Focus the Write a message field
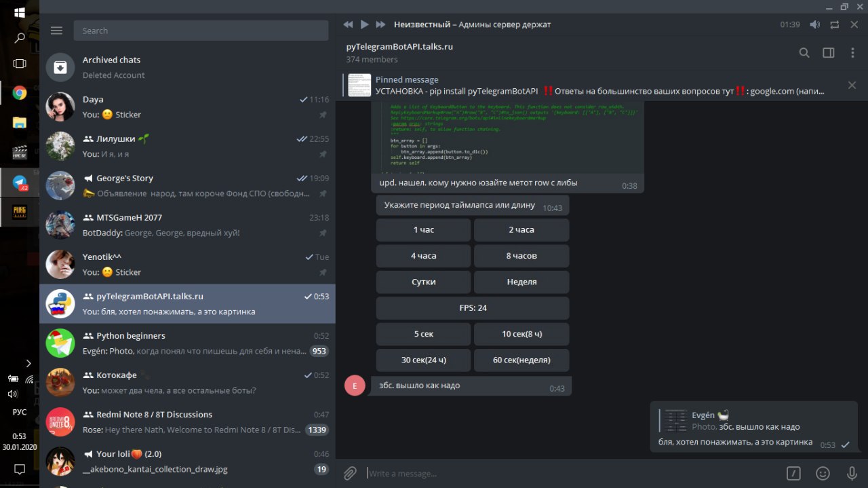This screenshot has height=488, width=868. [x=570, y=473]
